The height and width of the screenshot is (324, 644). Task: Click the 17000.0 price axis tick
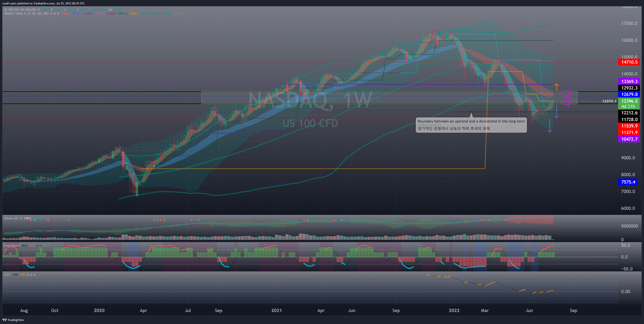tap(629, 23)
